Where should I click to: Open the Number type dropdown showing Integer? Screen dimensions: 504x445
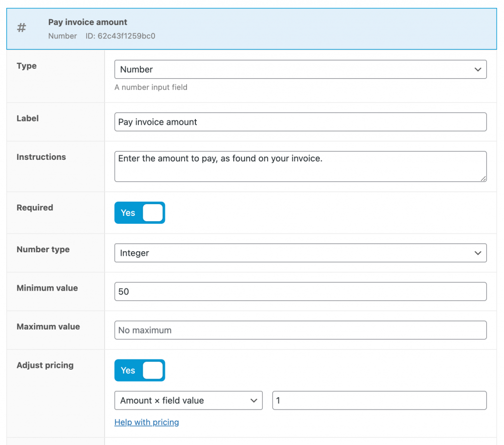click(300, 253)
